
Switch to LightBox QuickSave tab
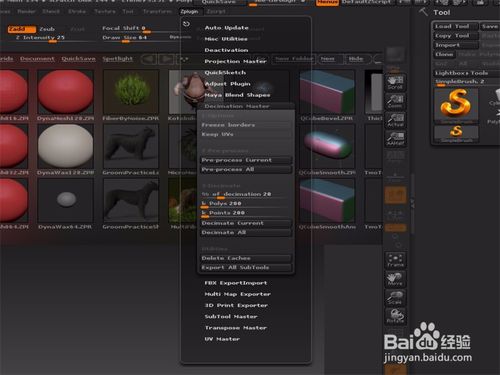pyautogui.click(x=78, y=59)
